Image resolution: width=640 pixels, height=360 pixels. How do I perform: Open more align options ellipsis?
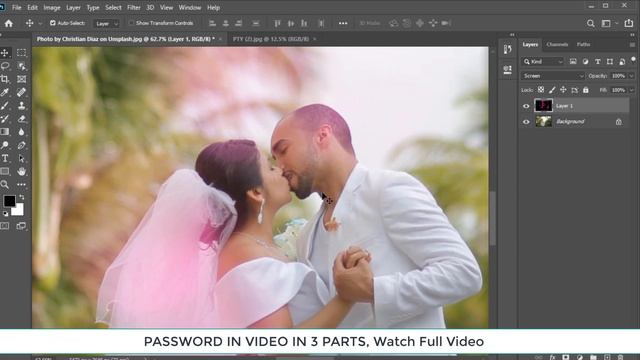343,23
